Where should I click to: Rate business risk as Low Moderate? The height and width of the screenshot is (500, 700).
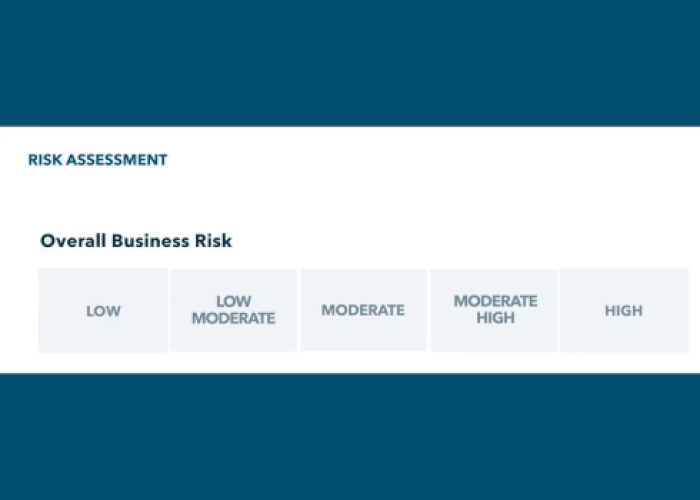(233, 310)
